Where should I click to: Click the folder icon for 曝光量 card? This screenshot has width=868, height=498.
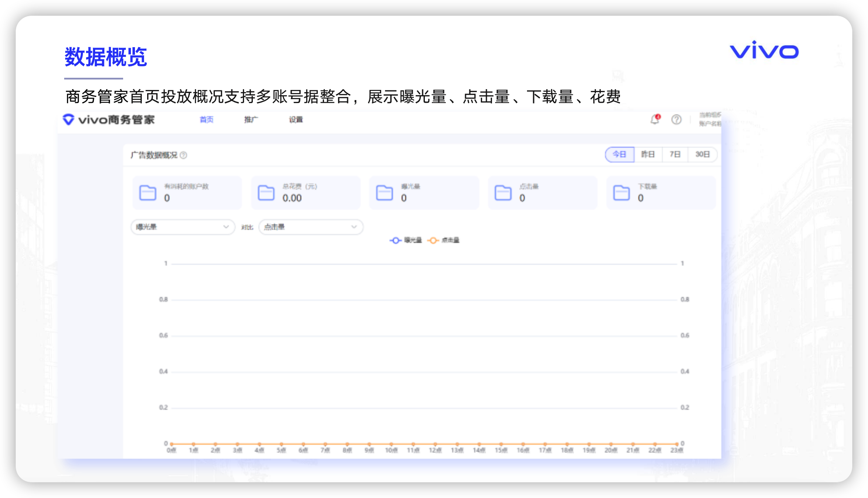385,193
